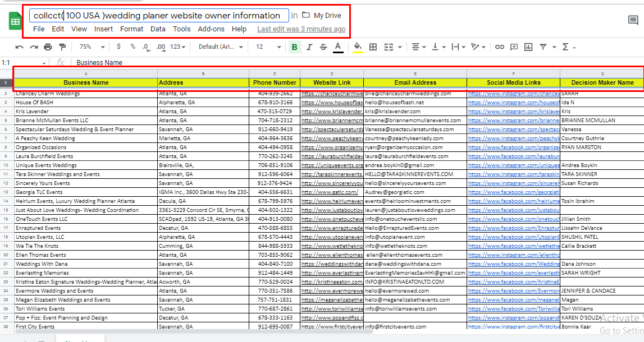This screenshot has width=644, height=342.
Task: Open comment history icon at top right
Action: click(633, 21)
